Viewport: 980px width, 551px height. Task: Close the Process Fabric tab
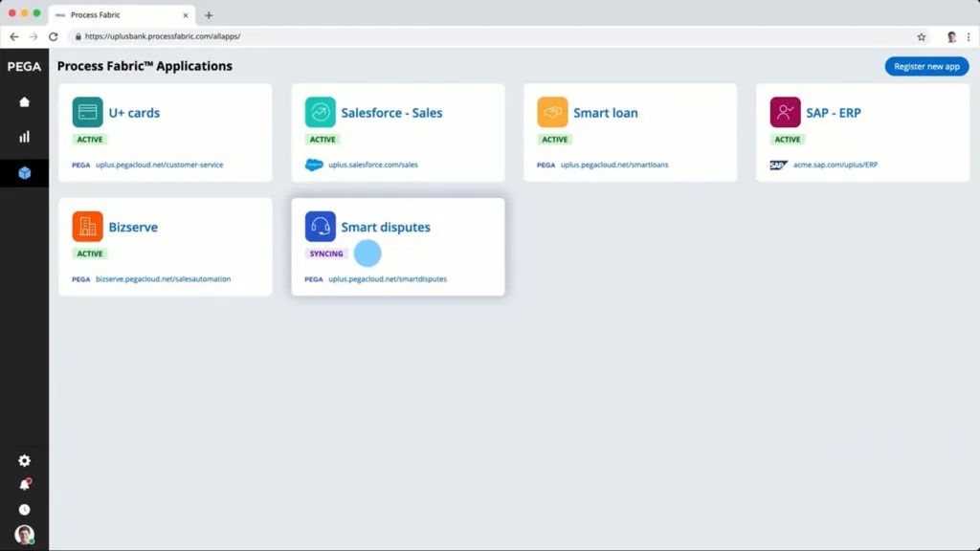click(x=185, y=15)
